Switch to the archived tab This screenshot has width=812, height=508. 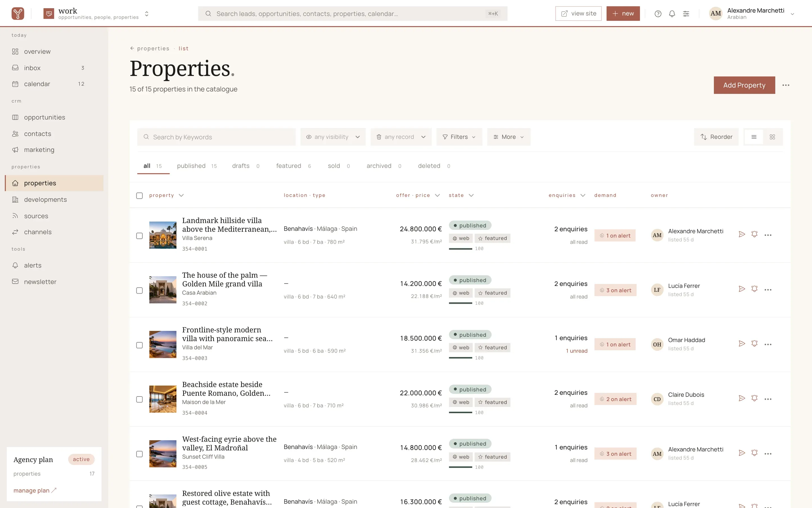[x=384, y=166]
